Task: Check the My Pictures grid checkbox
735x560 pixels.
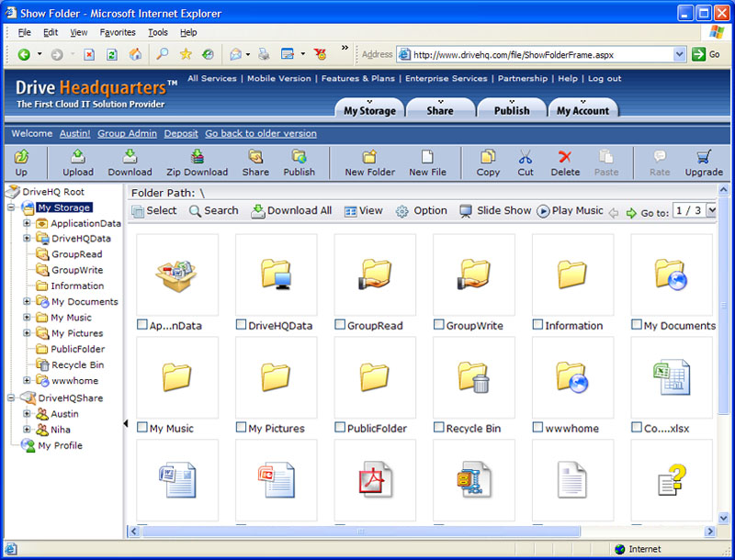Action: coord(241,427)
